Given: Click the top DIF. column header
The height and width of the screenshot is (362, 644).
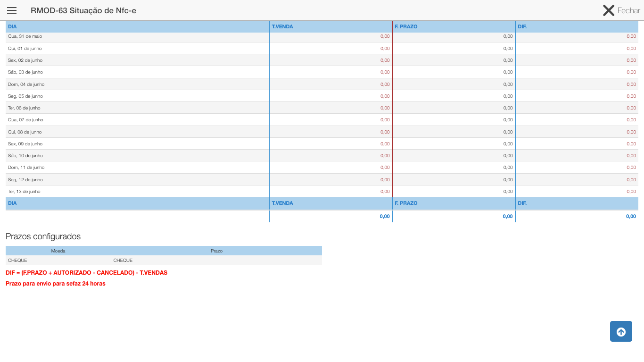Looking at the screenshot, I should tap(522, 27).
